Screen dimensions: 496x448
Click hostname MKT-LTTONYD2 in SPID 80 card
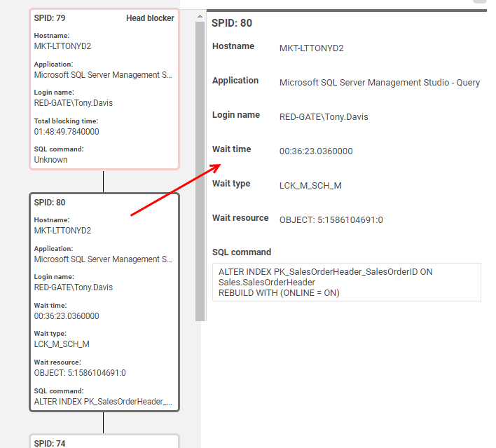coord(62,231)
